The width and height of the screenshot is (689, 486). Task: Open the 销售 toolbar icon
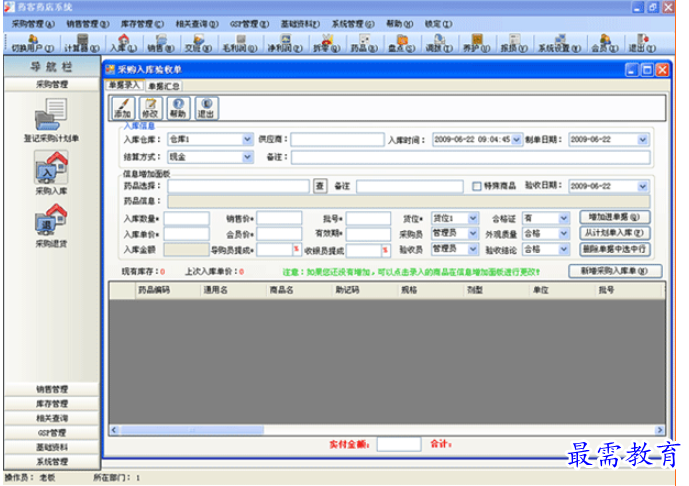[x=160, y=44]
